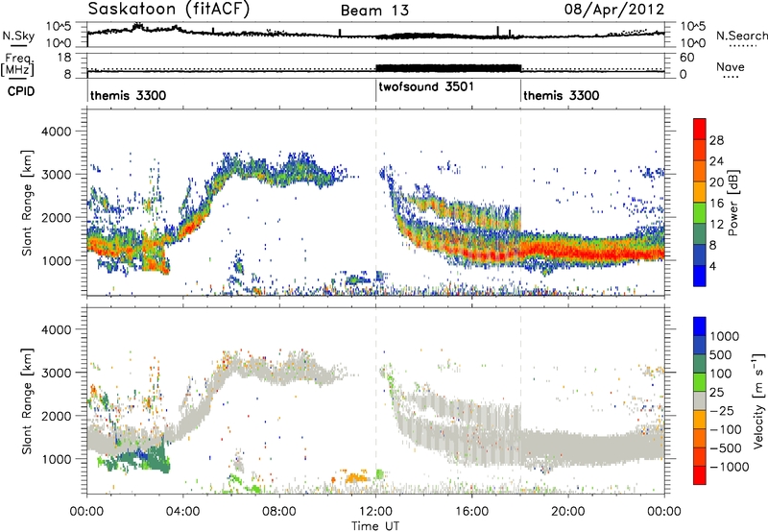Screen dimensions: 768x532
Task: Click the power color bar blue bottom segment
Action: click(700, 276)
